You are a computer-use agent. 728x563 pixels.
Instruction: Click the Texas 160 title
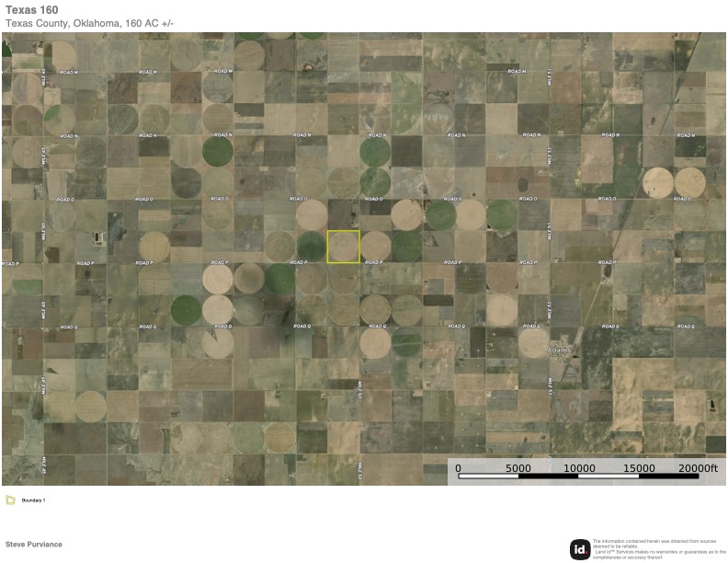32,10
